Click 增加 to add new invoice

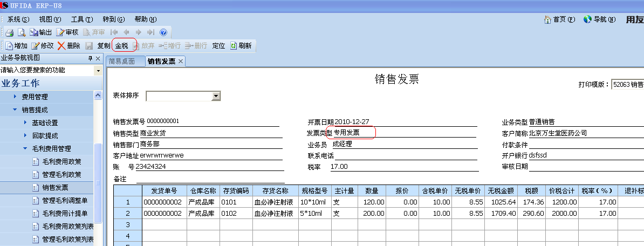point(16,46)
